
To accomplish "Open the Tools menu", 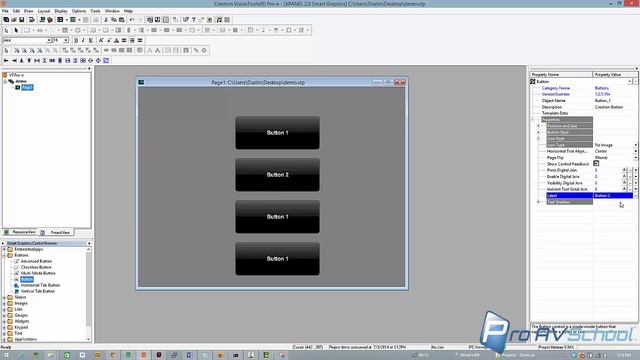I will (96, 11).
